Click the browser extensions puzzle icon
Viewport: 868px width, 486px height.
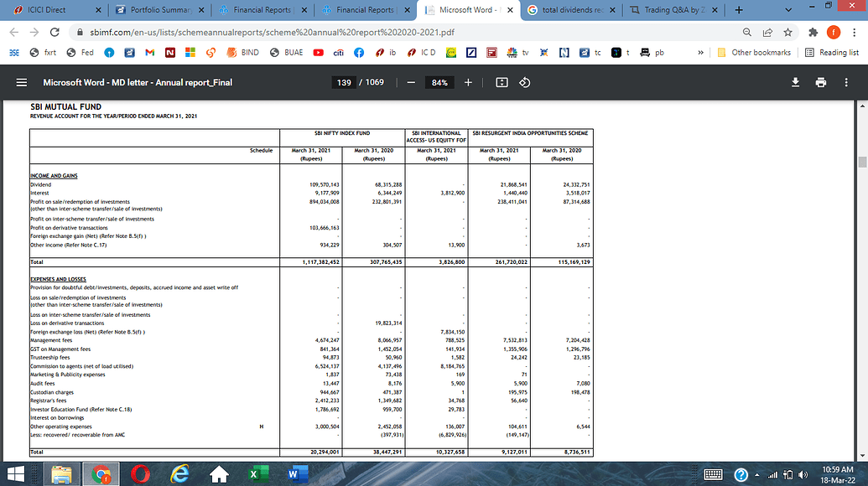(x=813, y=30)
